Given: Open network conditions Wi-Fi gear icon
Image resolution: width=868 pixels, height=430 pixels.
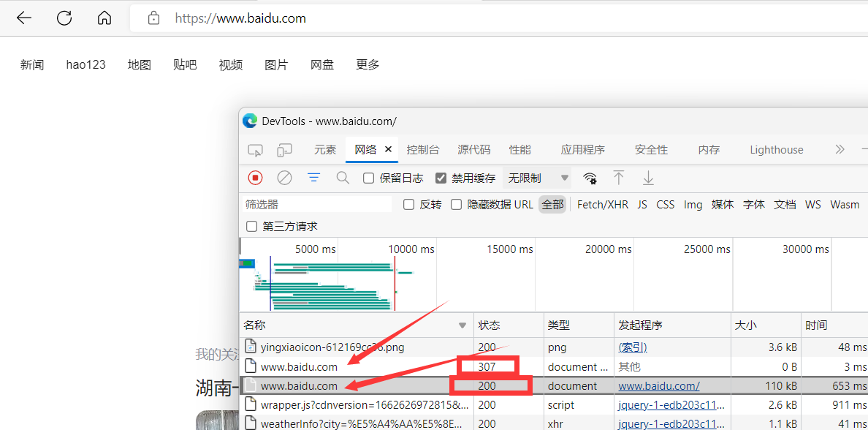Looking at the screenshot, I should coord(590,178).
